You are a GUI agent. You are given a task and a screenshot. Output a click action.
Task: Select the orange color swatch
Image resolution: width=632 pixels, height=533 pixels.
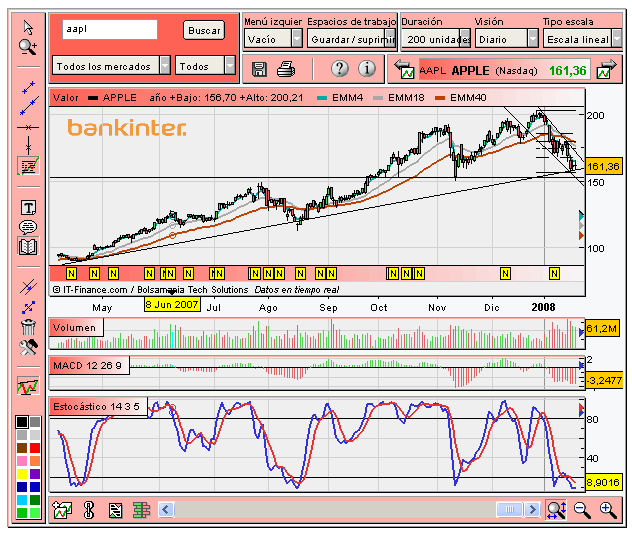pyautogui.click(x=35, y=461)
